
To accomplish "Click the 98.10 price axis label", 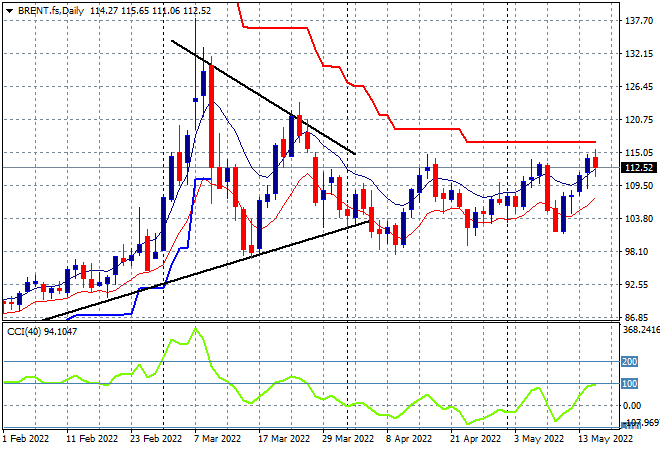I will [x=639, y=251].
